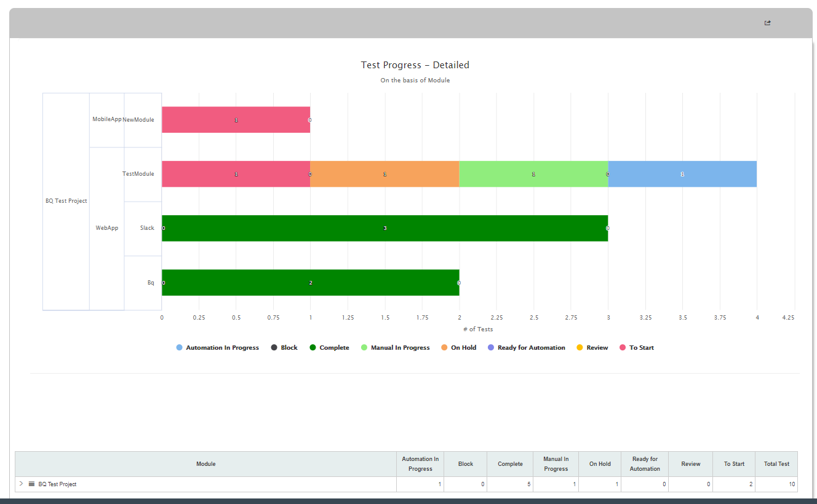Toggle the Complete legend series

coord(329,348)
